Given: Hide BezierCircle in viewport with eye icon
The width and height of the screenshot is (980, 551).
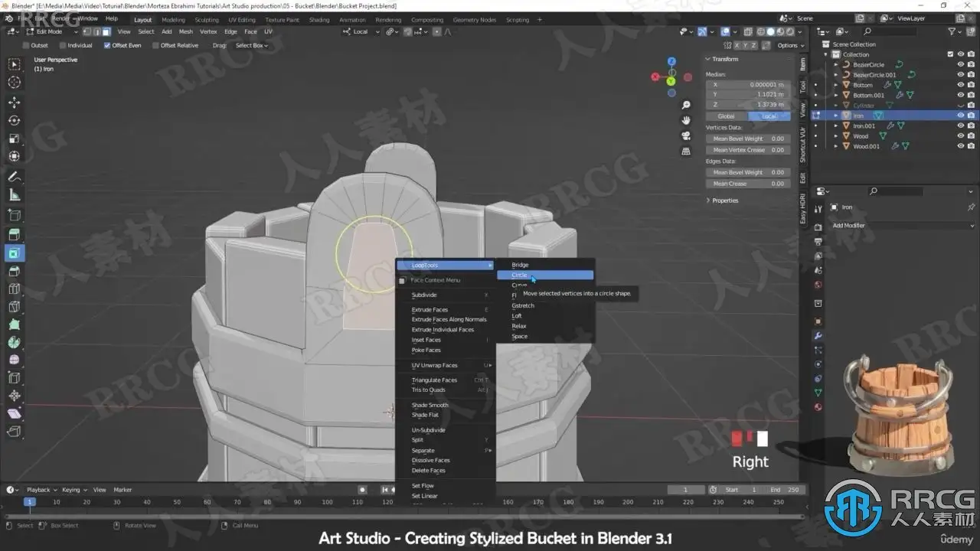Looking at the screenshot, I should pos(960,64).
